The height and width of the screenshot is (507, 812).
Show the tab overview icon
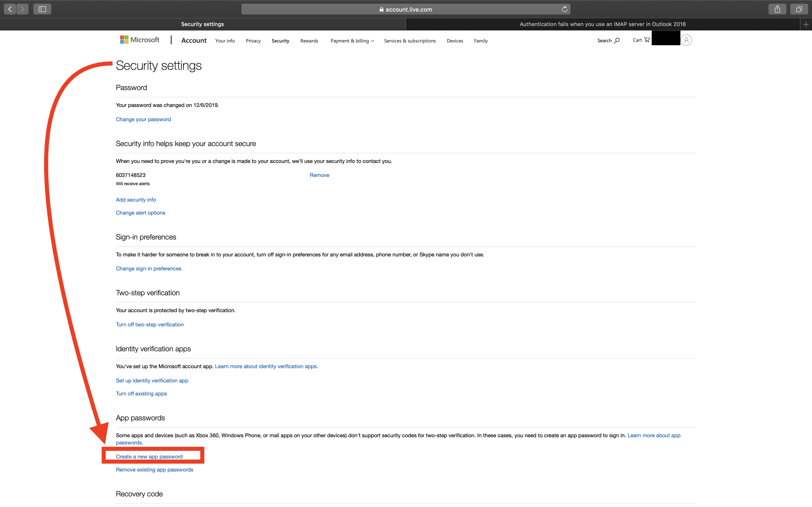point(799,9)
